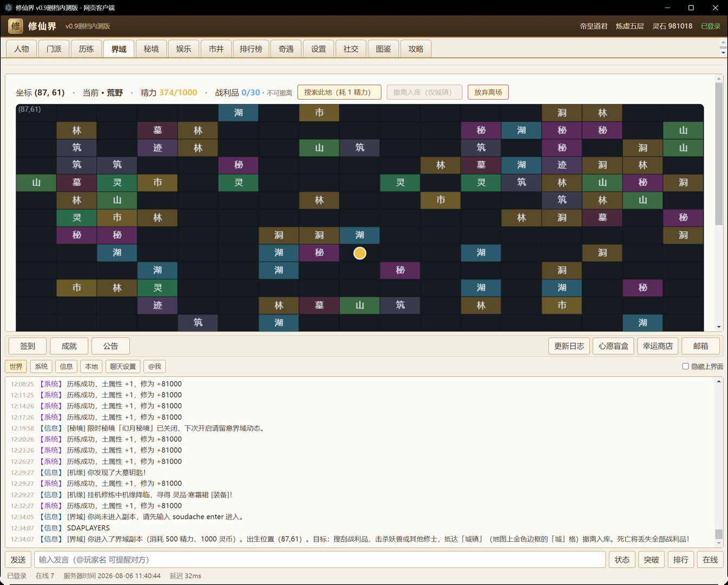Open the 成就 achievements button
728x585 pixels.
(69, 346)
